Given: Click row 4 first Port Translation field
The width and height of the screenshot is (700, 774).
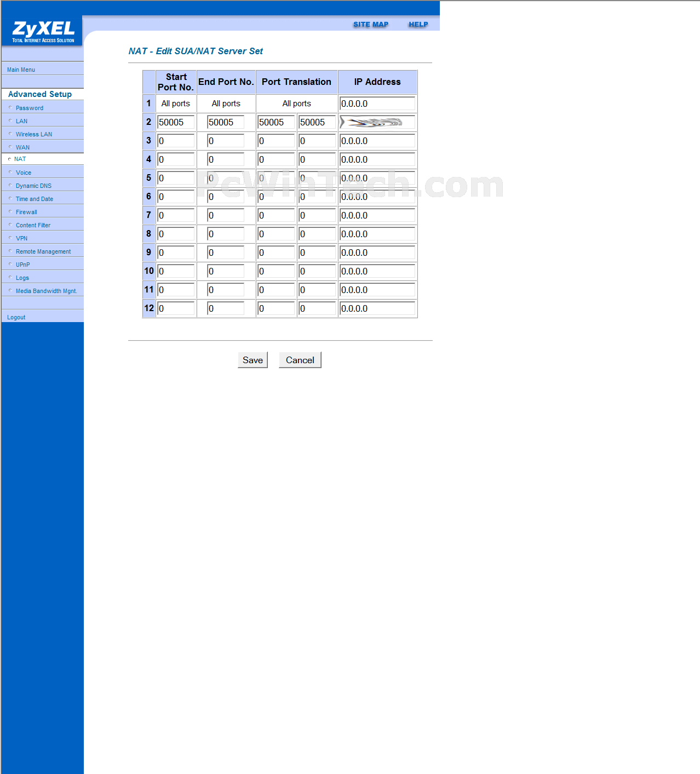Looking at the screenshot, I should point(276,159).
